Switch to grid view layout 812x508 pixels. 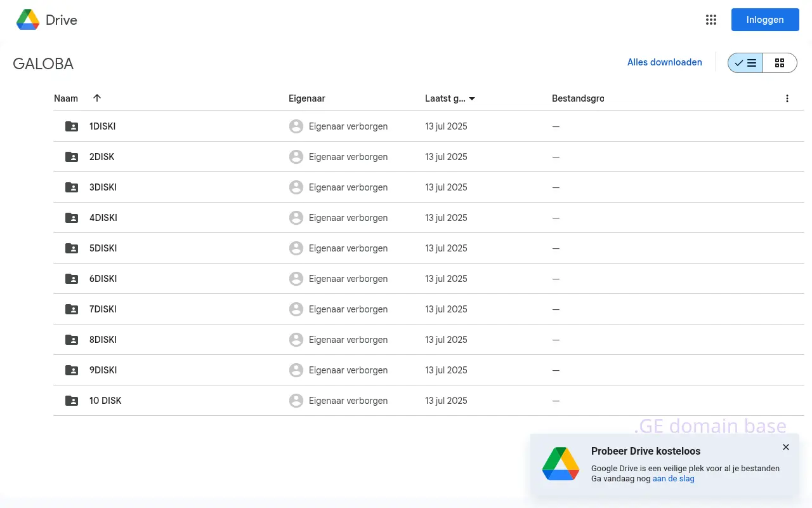(780, 63)
